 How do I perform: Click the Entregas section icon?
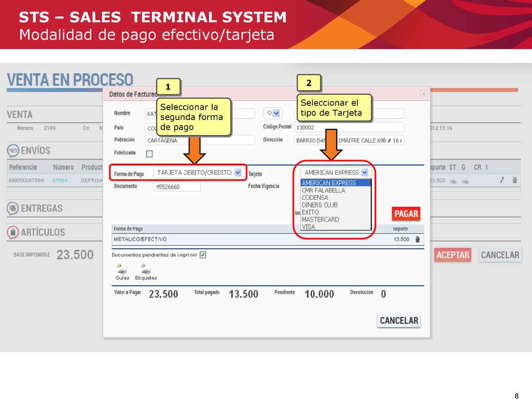point(13,208)
